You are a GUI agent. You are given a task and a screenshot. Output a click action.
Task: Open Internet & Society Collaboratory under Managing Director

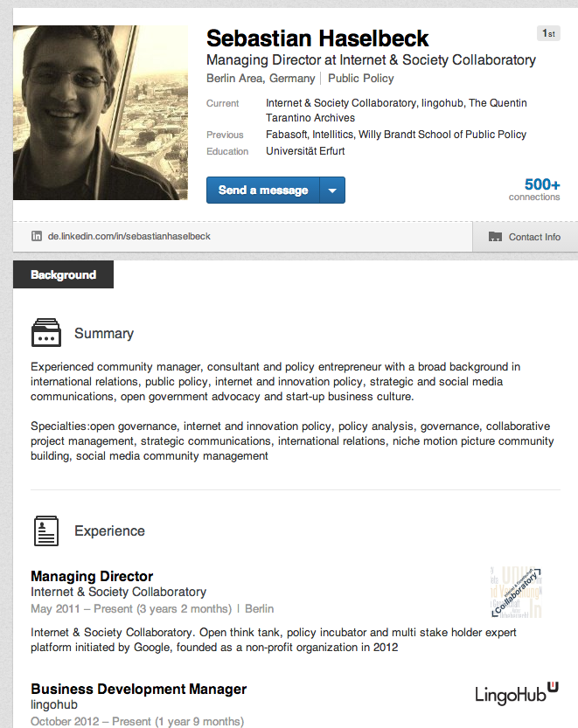[x=118, y=592]
